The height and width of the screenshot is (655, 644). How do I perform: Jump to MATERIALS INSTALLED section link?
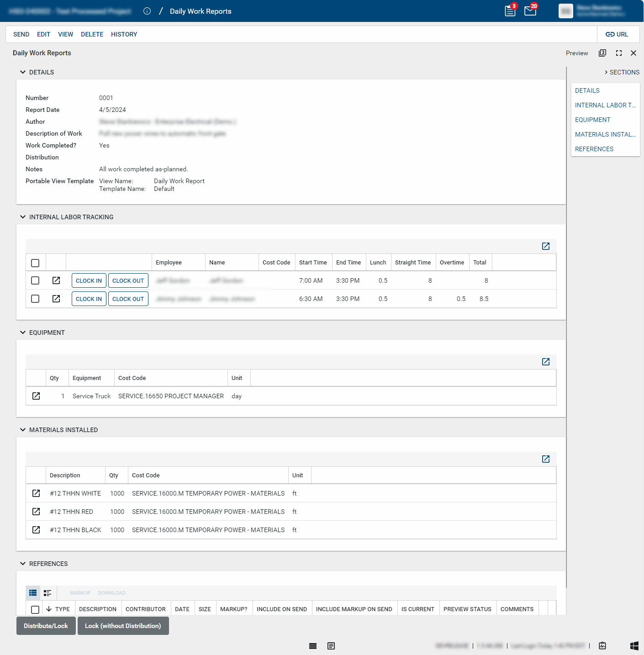pos(605,134)
